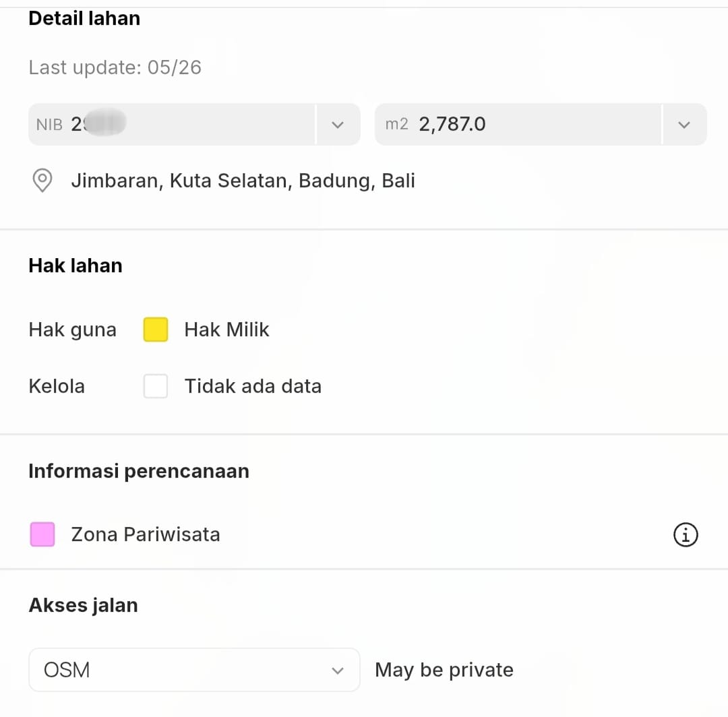Image resolution: width=728 pixels, height=717 pixels.
Task: Click the Last update date text
Action: (x=115, y=67)
